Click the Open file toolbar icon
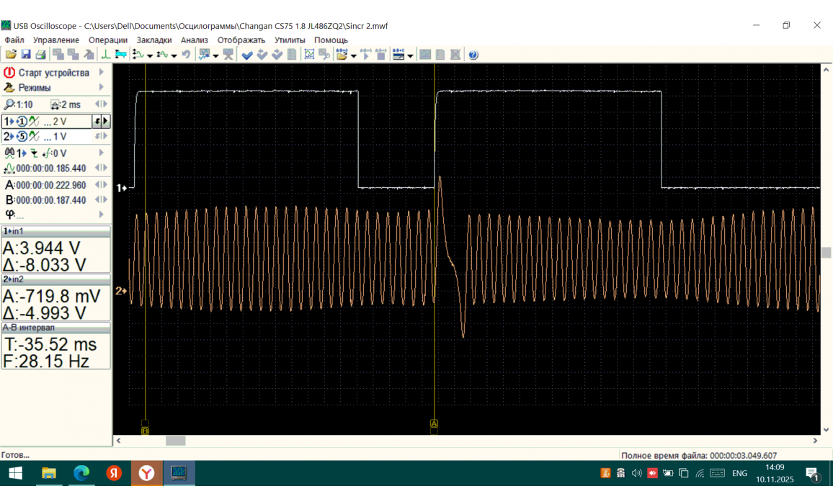Screen dimensions: 833x504 click(11, 55)
